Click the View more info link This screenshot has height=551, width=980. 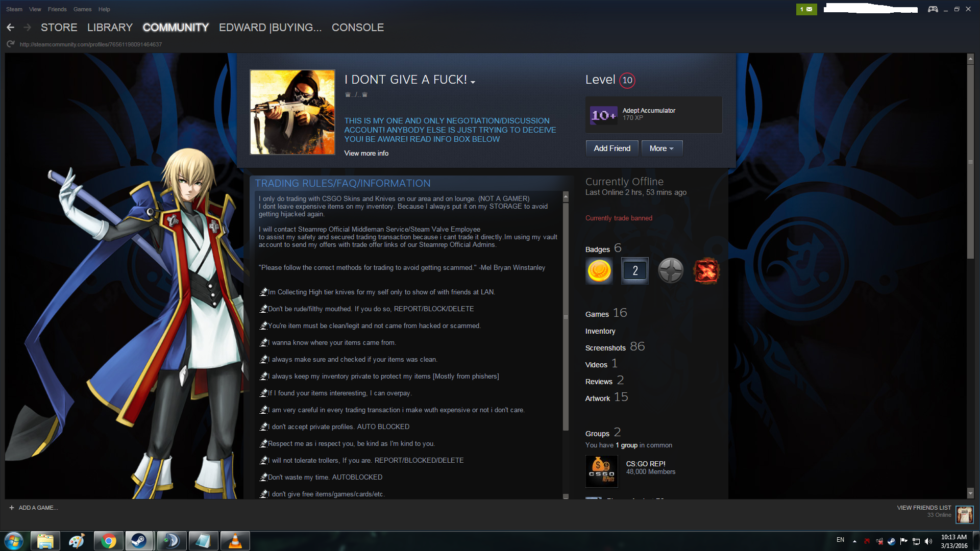tap(366, 153)
